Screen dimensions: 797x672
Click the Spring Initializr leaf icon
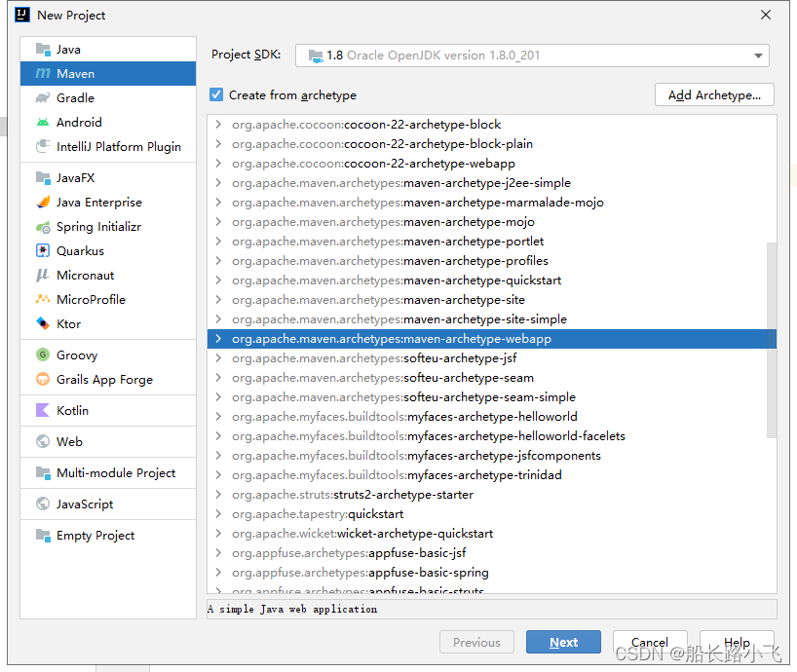[43, 227]
